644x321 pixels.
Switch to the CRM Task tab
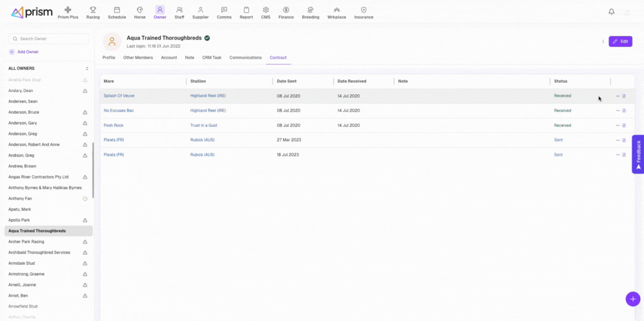click(212, 58)
